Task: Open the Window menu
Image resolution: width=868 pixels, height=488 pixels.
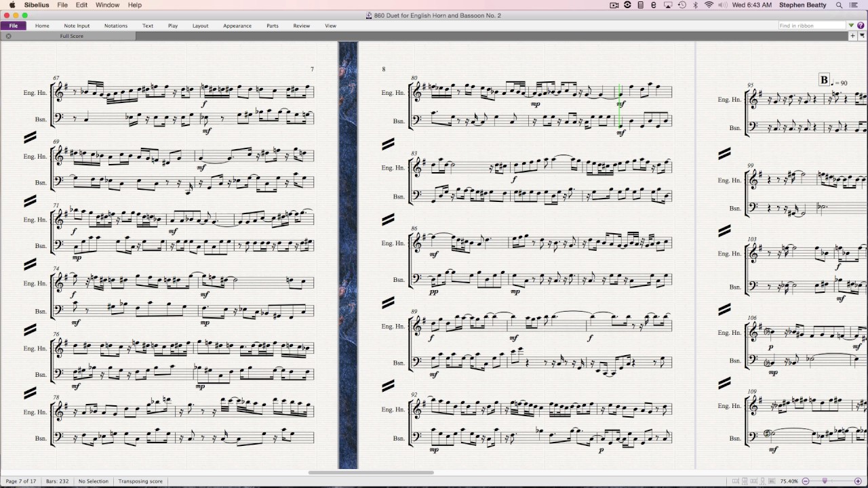Action: point(107,5)
